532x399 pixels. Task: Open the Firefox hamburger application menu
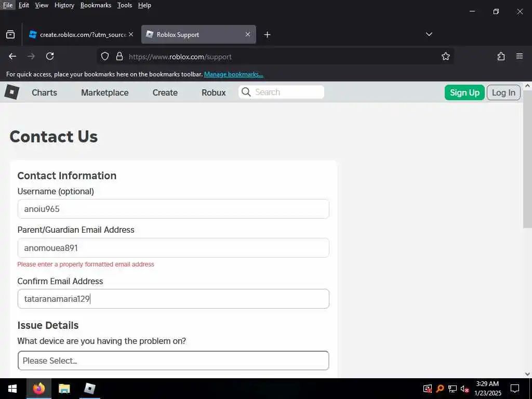click(520, 56)
